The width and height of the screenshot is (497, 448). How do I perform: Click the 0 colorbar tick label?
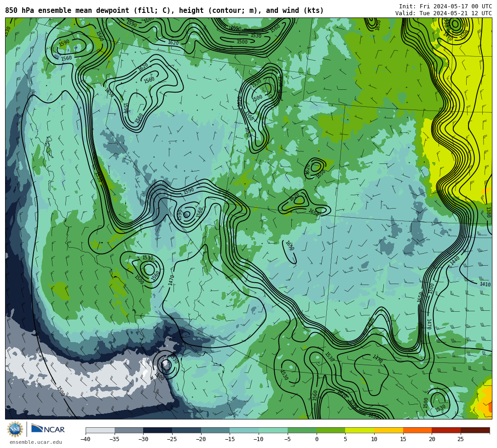click(x=317, y=439)
